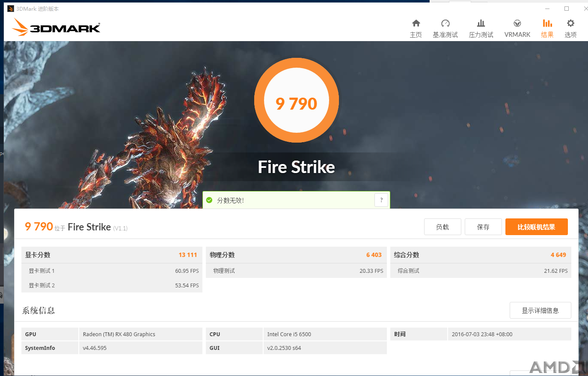588x376 pixels.
Task: Click the 时间 label cell
Action: click(x=419, y=334)
